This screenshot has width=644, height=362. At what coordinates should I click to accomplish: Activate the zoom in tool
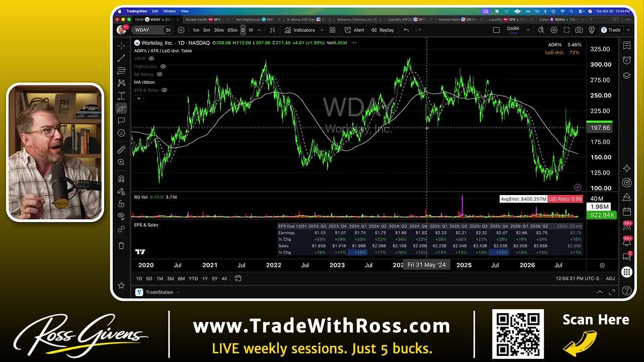point(121,162)
